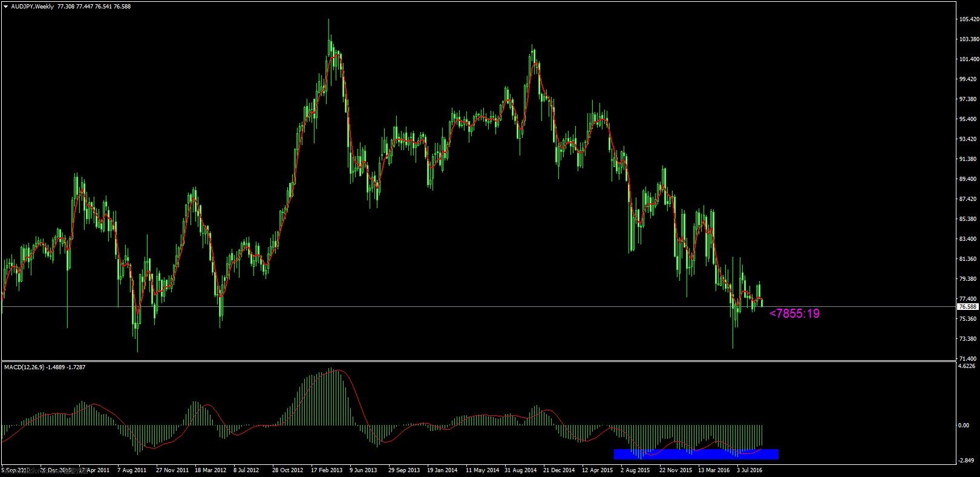This screenshot has height=477, width=980.
Task: Click the 21 Dec 2014 date label
Action: 559,470
